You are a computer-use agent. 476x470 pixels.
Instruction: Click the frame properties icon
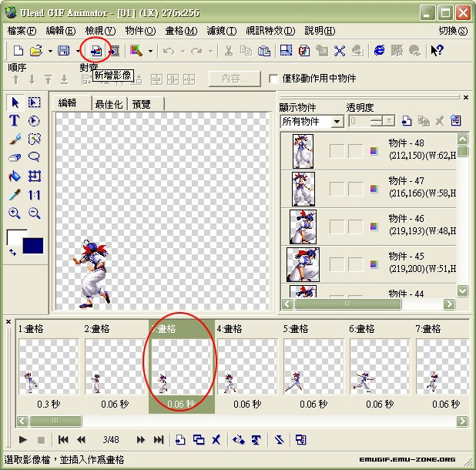tap(300, 439)
